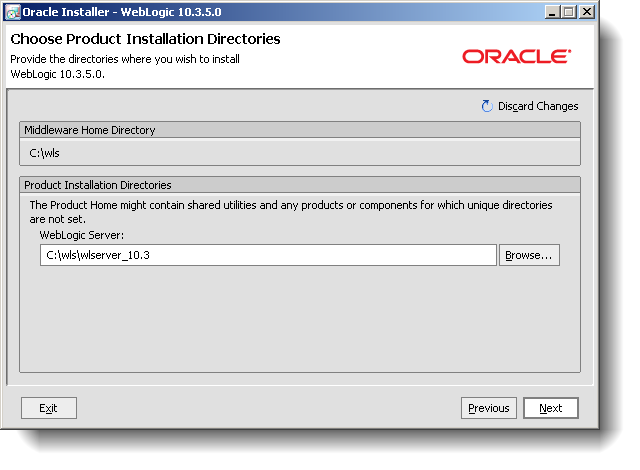
Task: Select the C:\wls Middleware Home path text
Action: (x=44, y=153)
